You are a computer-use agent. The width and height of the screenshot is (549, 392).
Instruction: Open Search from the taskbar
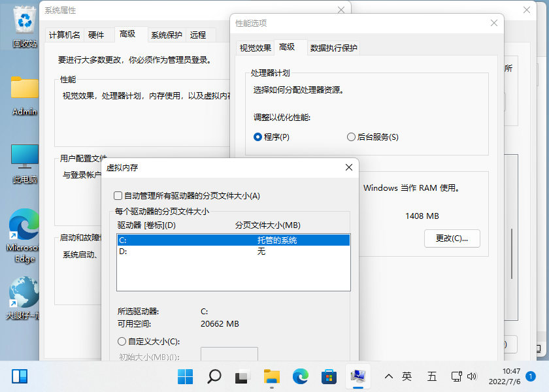pos(213,376)
